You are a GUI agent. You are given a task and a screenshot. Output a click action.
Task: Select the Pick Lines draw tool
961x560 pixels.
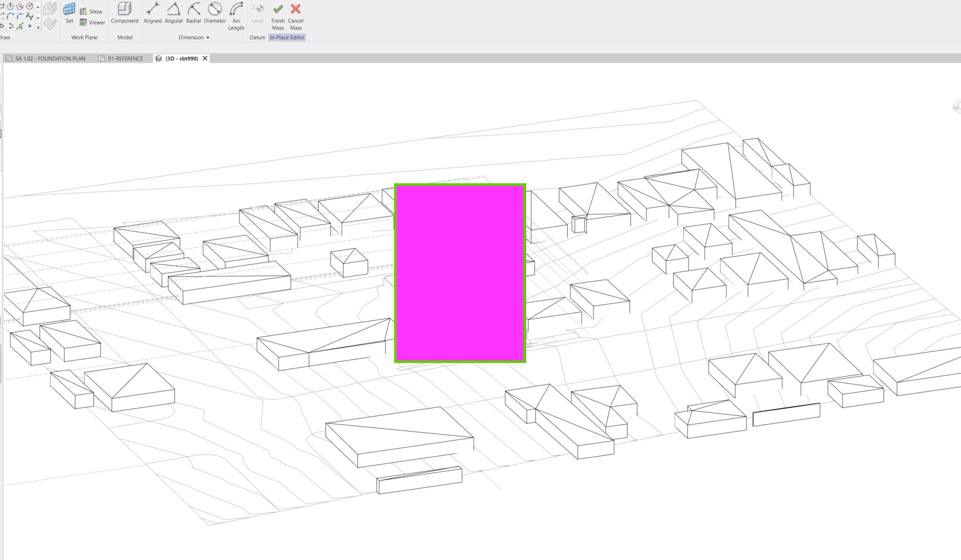click(19, 26)
